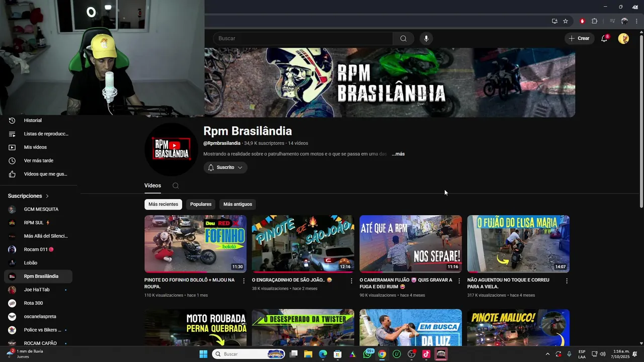Viewport: 644px width, 362px height.
Task: Select the Más recientes filter chip
Action: [163, 204]
